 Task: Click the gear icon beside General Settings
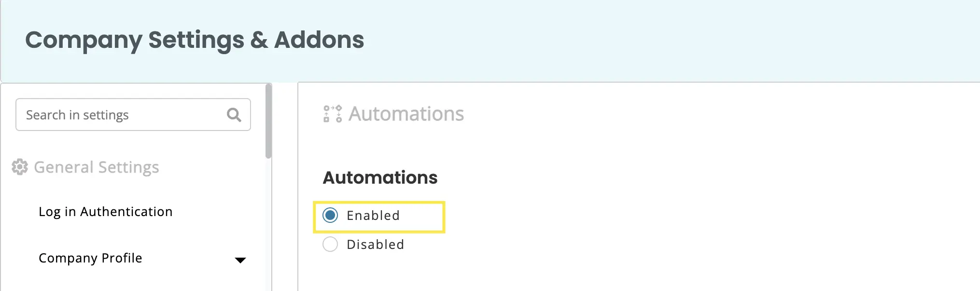(x=19, y=167)
